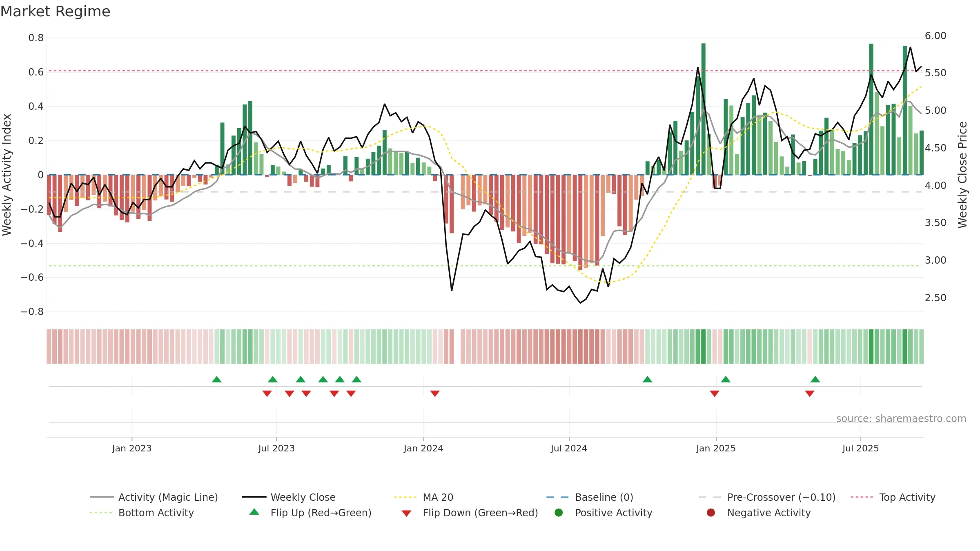Click the source: sharemaestro.com text
Image resolution: width=980 pixels, height=551 pixels.
pos(901,418)
